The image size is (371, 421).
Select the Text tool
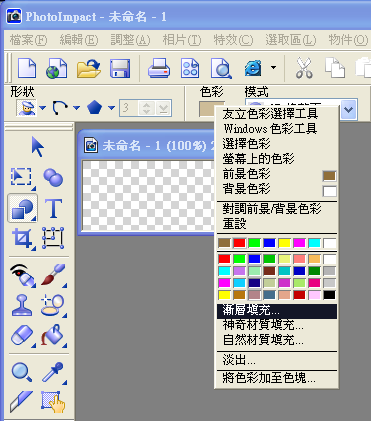click(x=53, y=209)
